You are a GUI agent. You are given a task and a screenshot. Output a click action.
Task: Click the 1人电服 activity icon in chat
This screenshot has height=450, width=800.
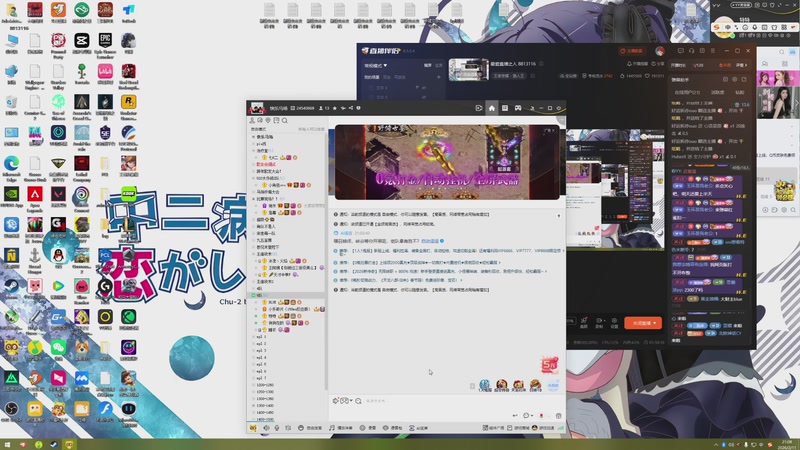(x=485, y=385)
